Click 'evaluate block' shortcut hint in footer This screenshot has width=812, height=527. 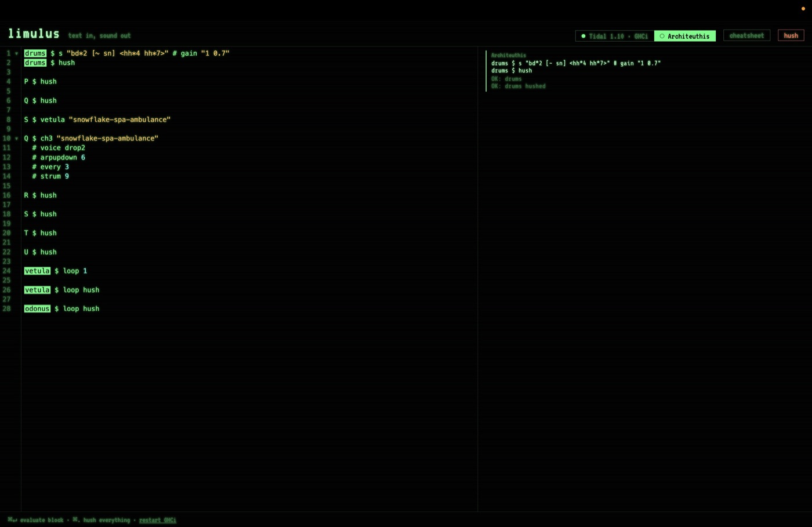click(42, 520)
